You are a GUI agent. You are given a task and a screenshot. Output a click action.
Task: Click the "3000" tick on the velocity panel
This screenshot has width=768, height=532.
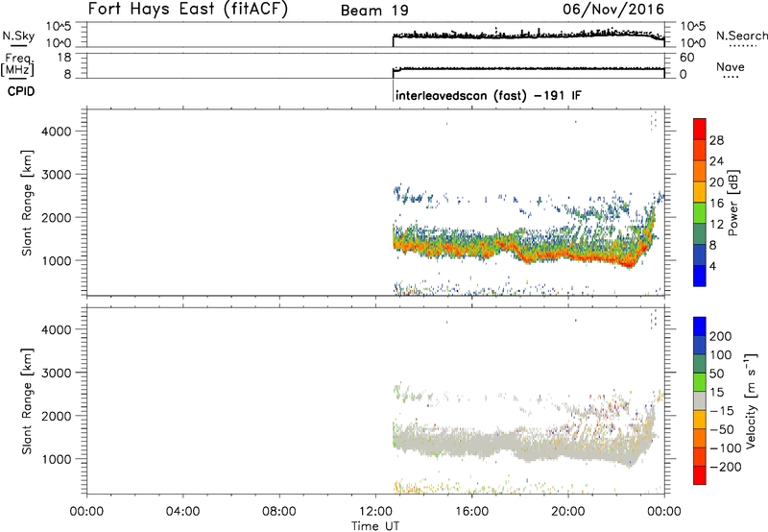(57, 373)
